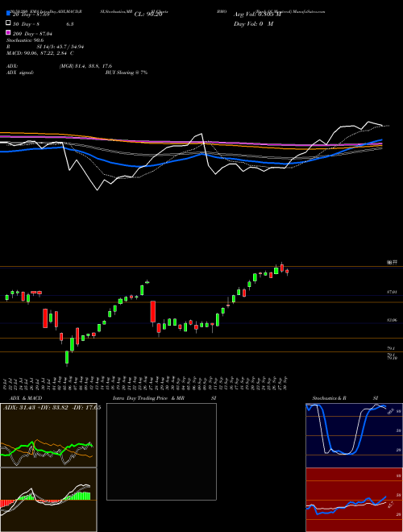Image resolution: width=403 pixels, height=532 pixels.
Task: Click the BUY Slowing @ 7% signal text
Action: [127, 73]
